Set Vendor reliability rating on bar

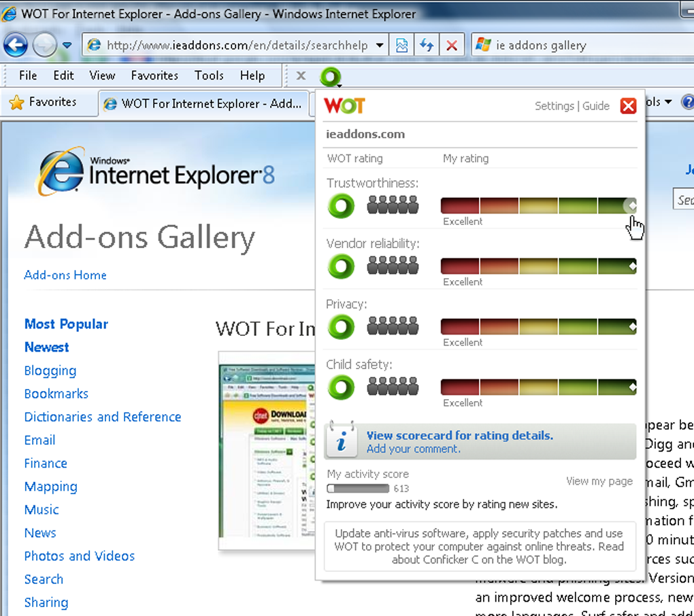[539, 267]
